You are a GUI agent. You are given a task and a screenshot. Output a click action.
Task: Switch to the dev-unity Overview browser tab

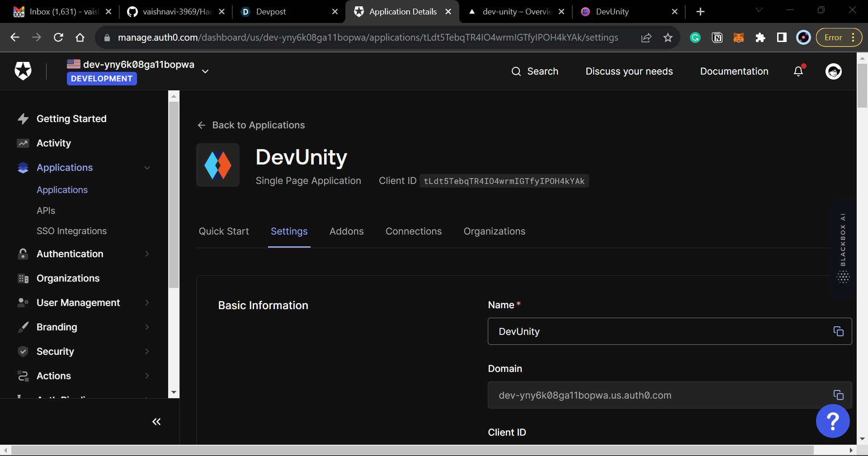tap(516, 12)
